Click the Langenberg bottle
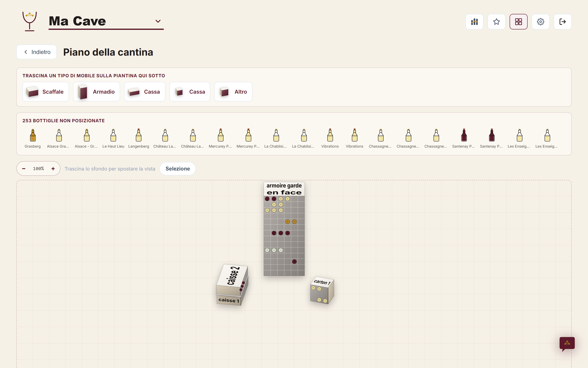 [x=139, y=138]
